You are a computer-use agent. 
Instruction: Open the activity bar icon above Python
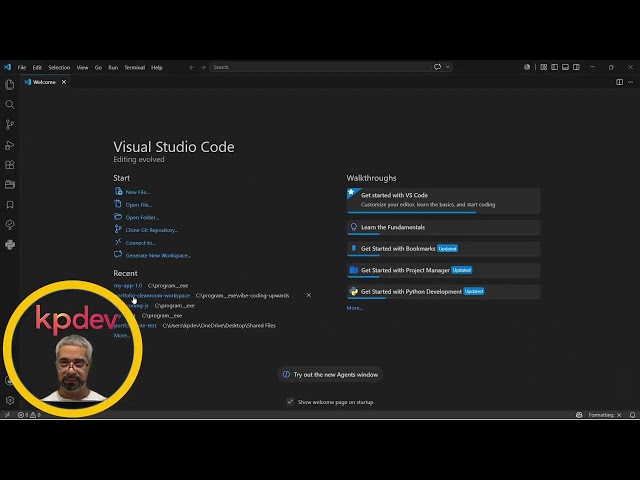click(x=10, y=224)
